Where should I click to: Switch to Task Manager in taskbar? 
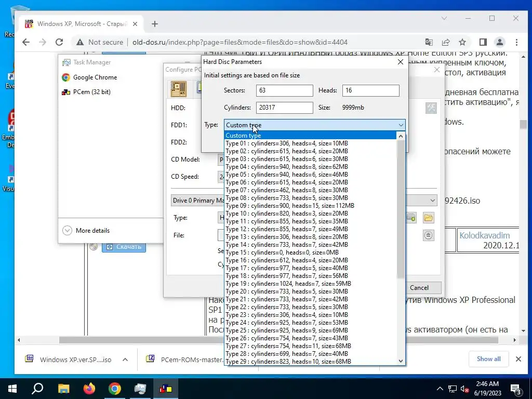coord(140,389)
